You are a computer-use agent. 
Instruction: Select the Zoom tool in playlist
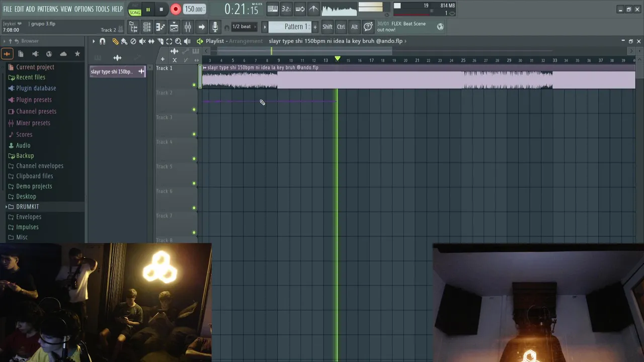(x=178, y=41)
